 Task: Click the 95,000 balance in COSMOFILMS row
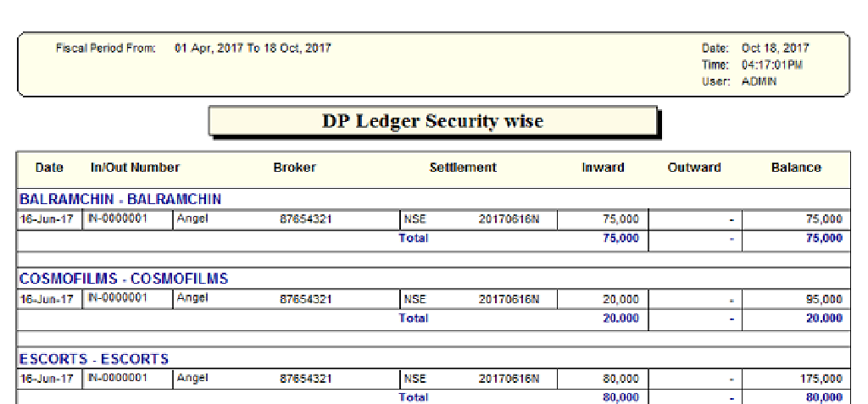click(825, 300)
